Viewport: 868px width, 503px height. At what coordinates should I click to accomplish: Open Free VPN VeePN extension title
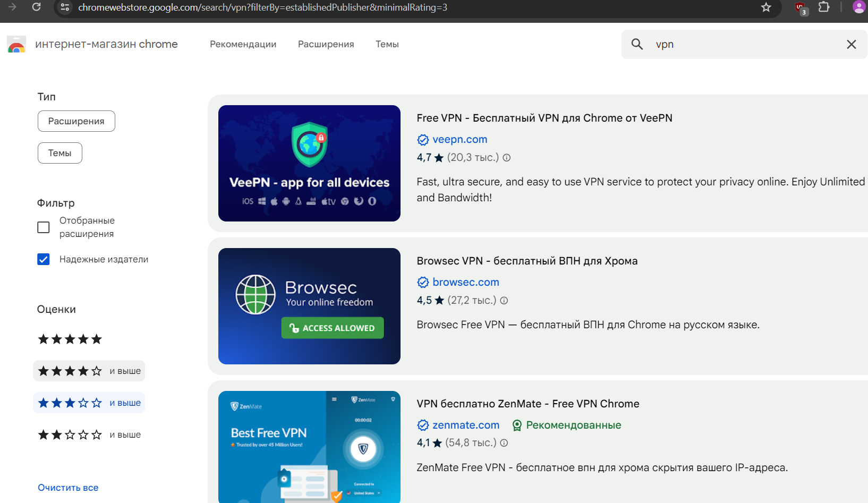[x=544, y=118]
